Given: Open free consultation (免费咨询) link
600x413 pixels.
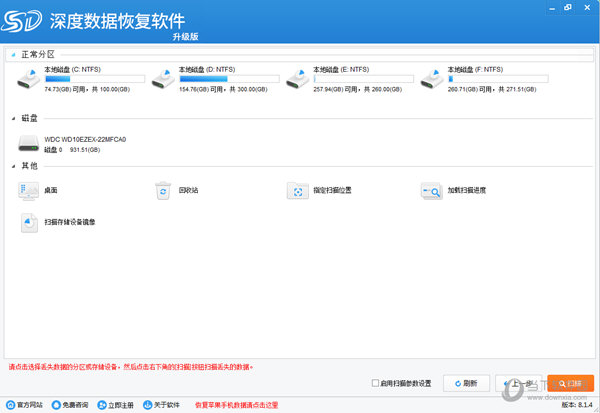Looking at the screenshot, I should tap(70, 405).
